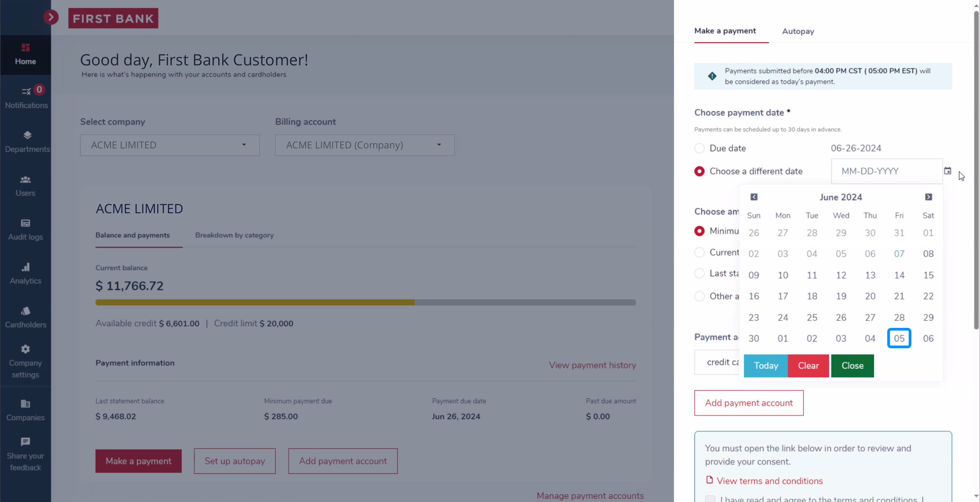The width and height of the screenshot is (980, 502).
Task: Open the Notifications sidebar icon
Action: [x=26, y=91]
